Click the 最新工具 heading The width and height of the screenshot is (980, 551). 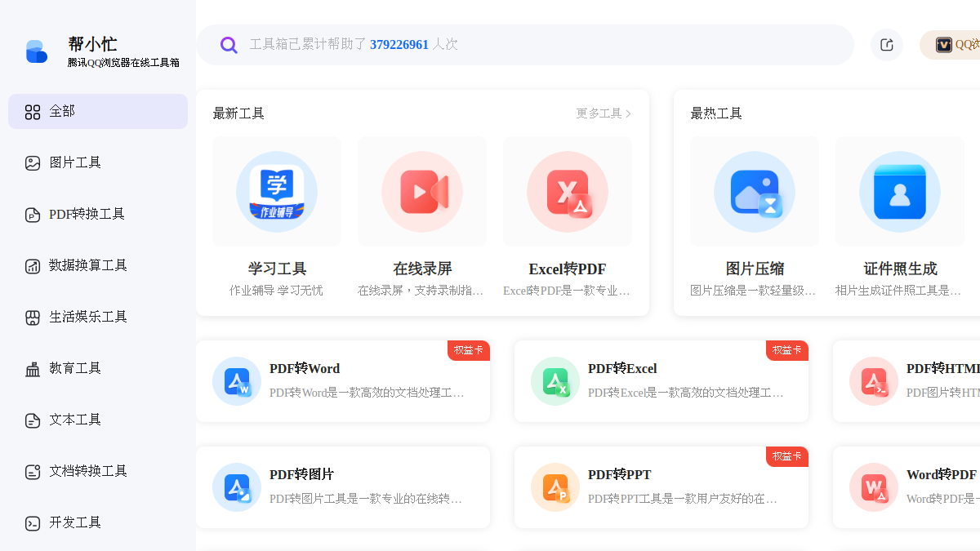tap(238, 113)
